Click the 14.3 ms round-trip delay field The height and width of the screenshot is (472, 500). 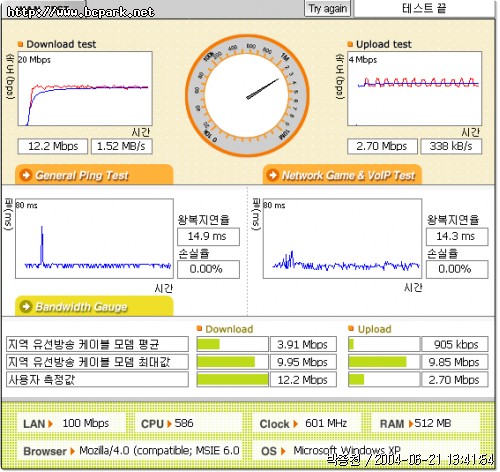coord(457,237)
